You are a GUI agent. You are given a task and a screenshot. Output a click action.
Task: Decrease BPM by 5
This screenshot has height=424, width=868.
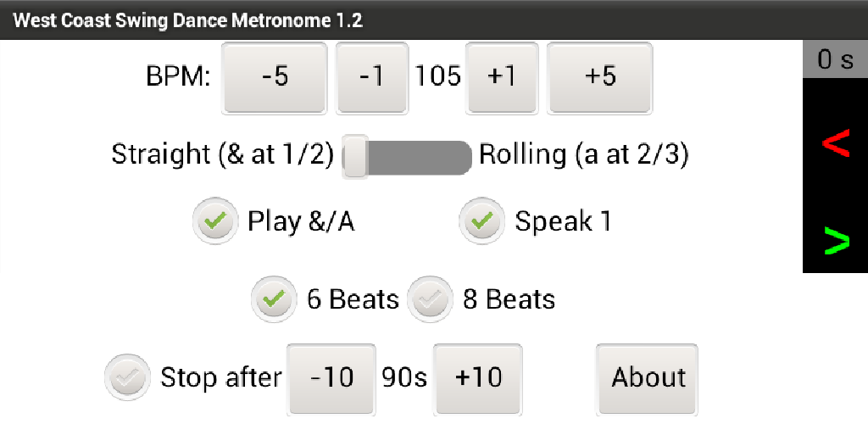(x=275, y=77)
